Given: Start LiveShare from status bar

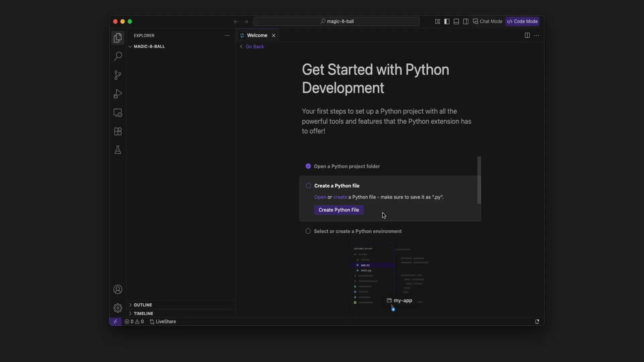Looking at the screenshot, I should click(x=163, y=321).
